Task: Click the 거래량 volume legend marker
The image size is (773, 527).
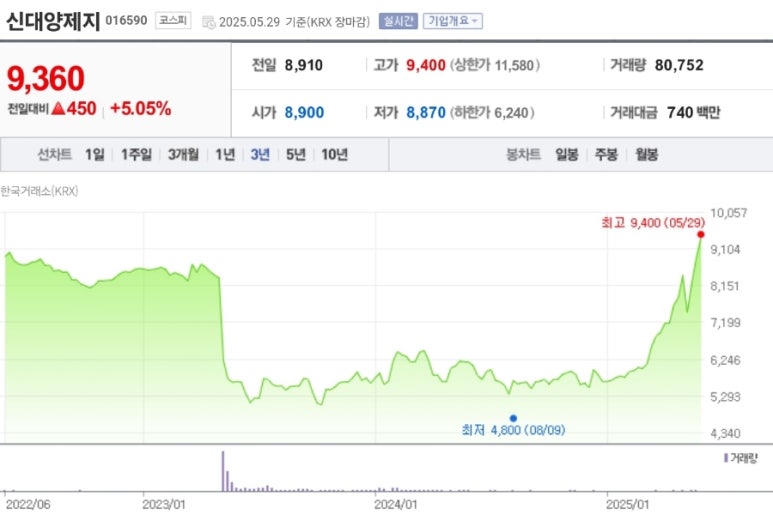Action: [x=726, y=458]
